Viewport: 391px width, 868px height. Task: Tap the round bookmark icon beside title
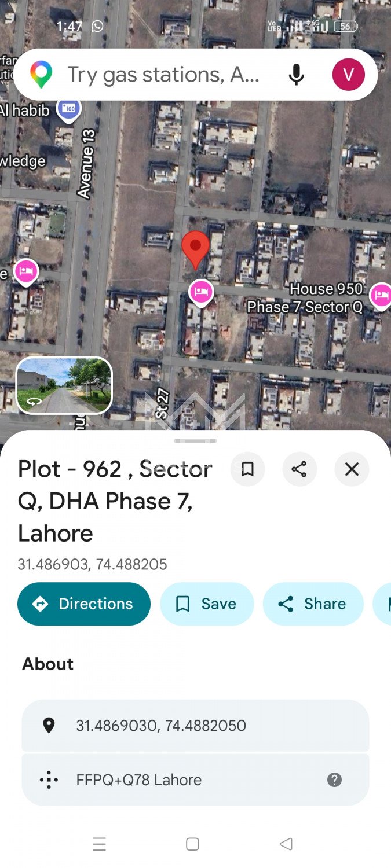(x=247, y=469)
